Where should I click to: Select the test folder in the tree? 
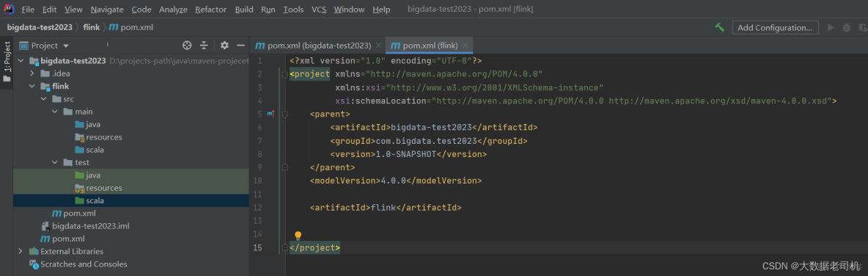tap(82, 162)
